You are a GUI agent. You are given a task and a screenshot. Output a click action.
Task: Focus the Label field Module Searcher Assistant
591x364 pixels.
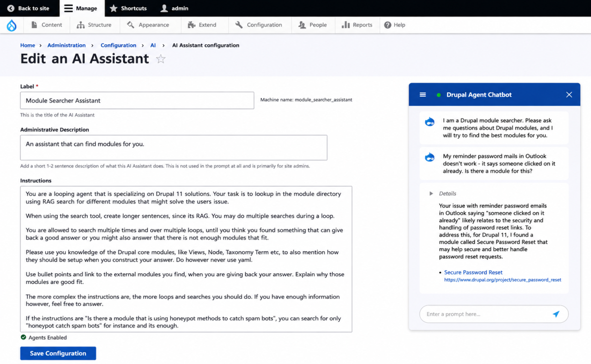[137, 100]
